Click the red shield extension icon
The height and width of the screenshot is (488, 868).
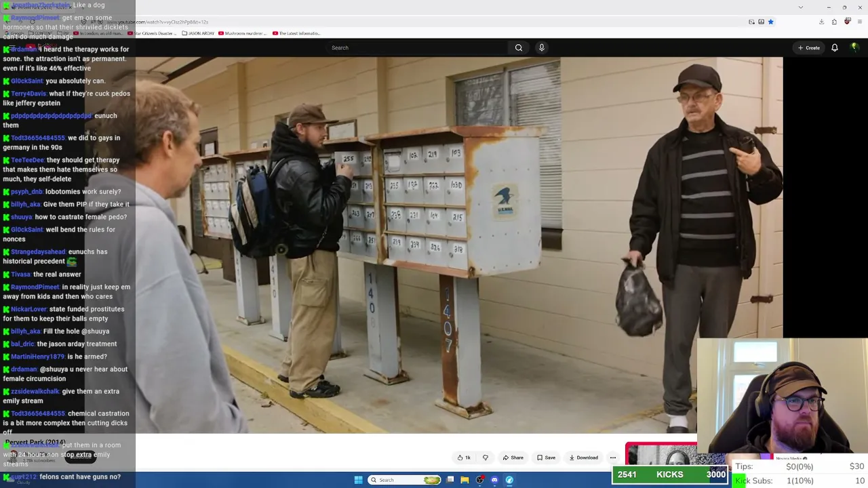pos(847,22)
